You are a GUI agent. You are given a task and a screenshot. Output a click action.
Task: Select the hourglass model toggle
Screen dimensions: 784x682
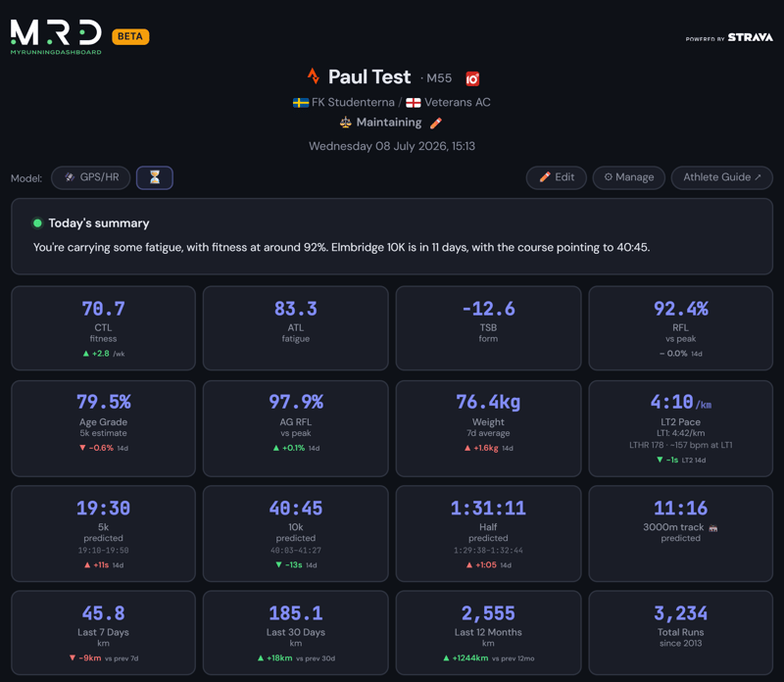(x=155, y=177)
